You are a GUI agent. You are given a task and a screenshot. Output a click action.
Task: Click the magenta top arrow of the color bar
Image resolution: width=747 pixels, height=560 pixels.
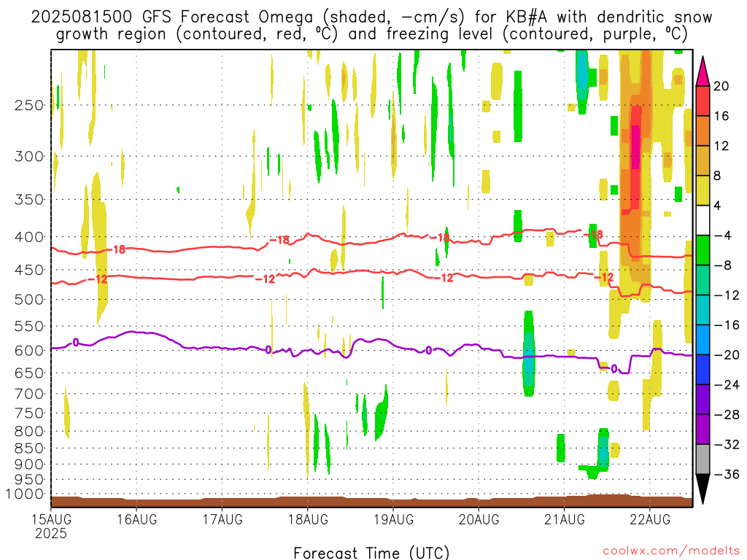coord(703,71)
